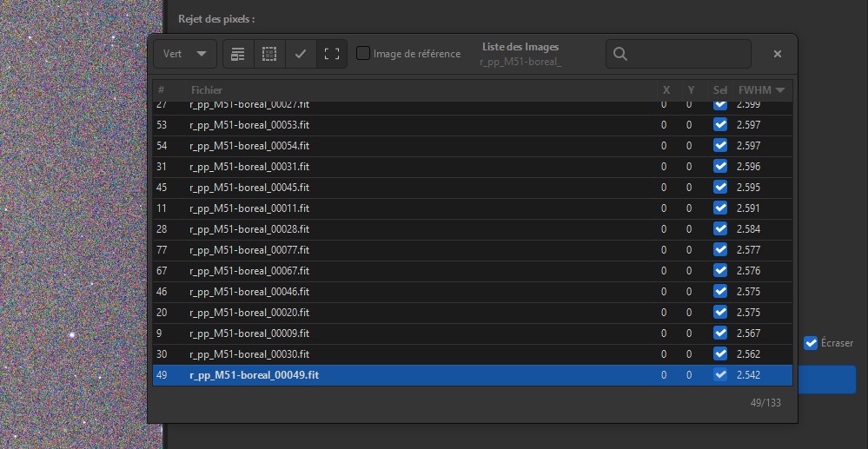Click the # column header
Image resolution: width=868 pixels, height=449 pixels.
click(161, 90)
